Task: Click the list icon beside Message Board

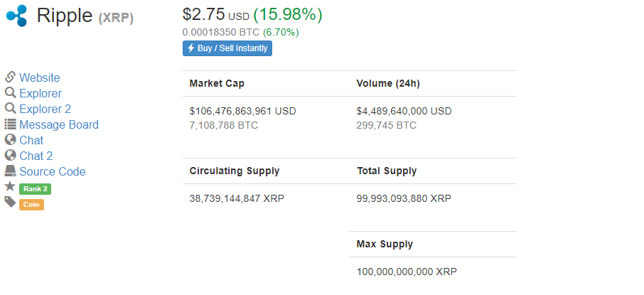Action: 10,124
